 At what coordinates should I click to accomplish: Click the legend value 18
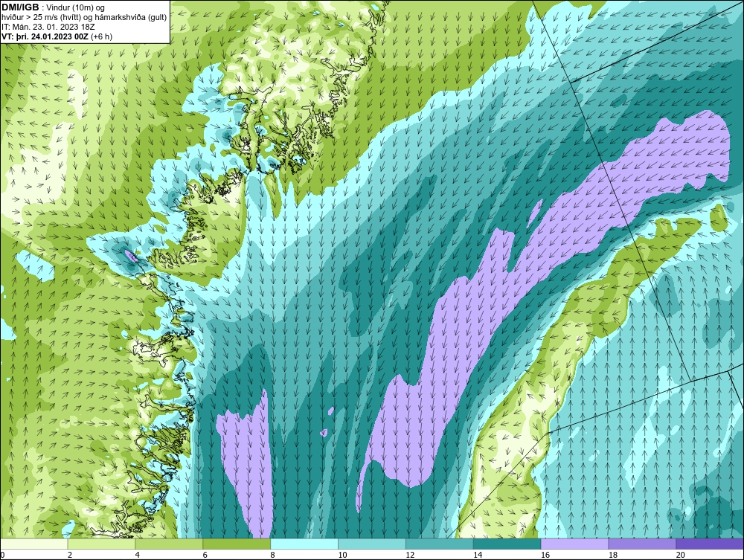click(x=612, y=555)
